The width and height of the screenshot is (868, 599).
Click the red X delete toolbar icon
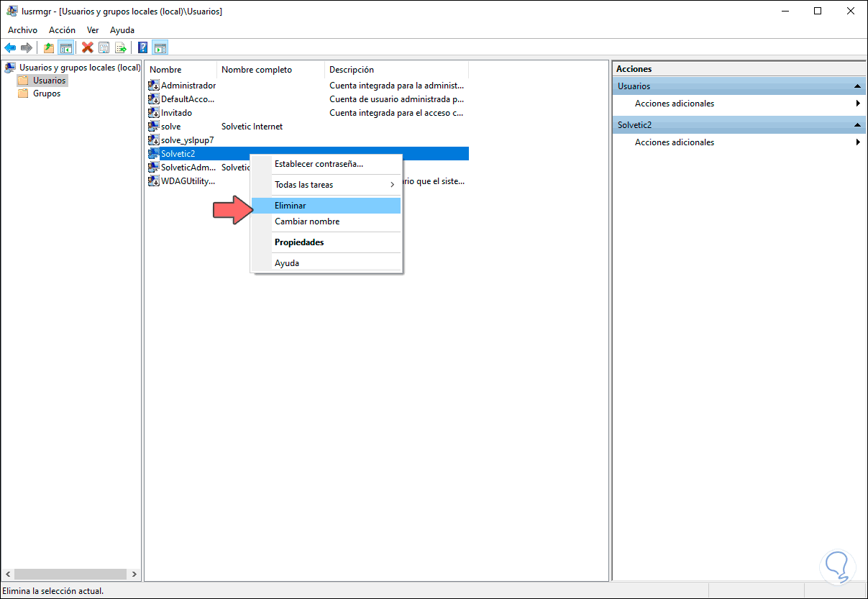[x=88, y=48]
